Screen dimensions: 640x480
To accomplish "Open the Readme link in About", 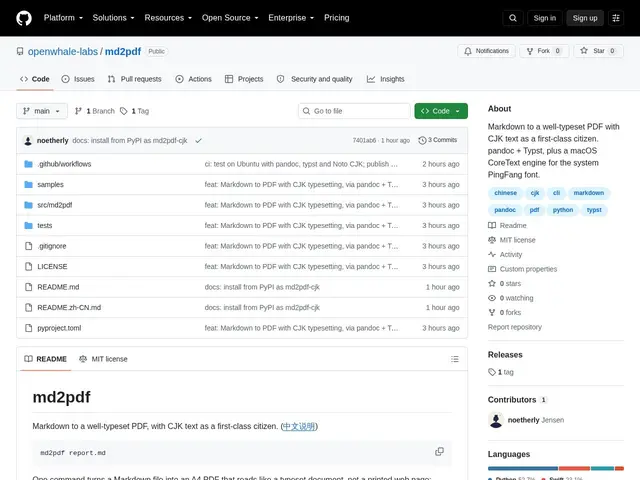I will tap(507, 225).
